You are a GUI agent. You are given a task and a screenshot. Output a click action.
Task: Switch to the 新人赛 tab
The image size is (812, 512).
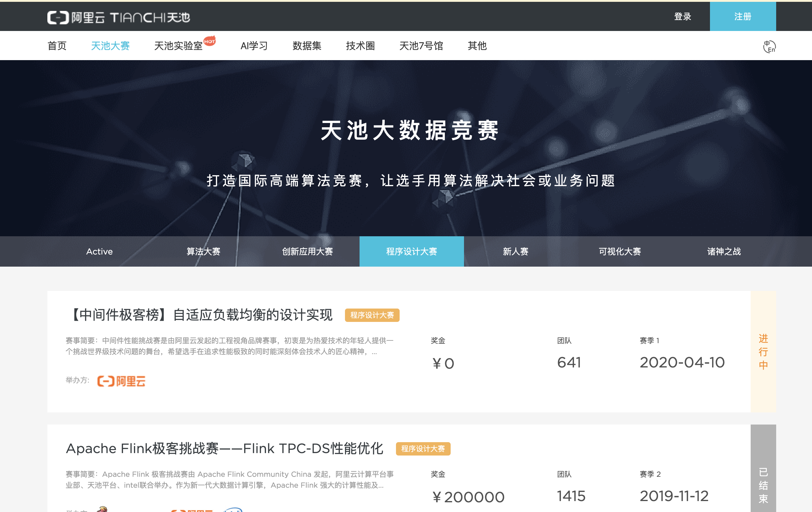click(516, 252)
